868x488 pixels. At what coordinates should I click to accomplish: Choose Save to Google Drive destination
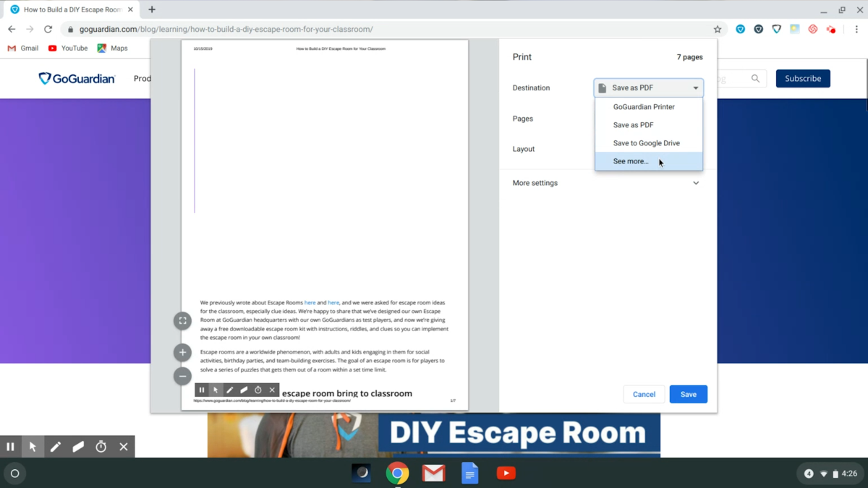649,143
